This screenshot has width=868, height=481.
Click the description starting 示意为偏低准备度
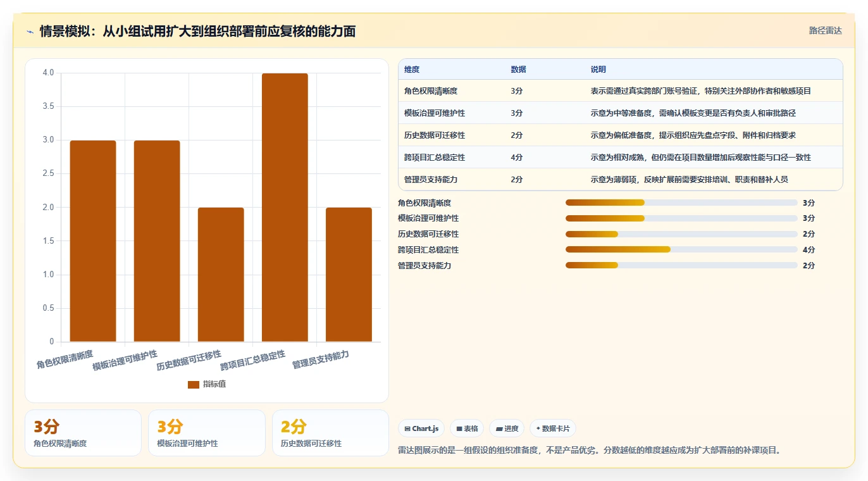coord(693,135)
